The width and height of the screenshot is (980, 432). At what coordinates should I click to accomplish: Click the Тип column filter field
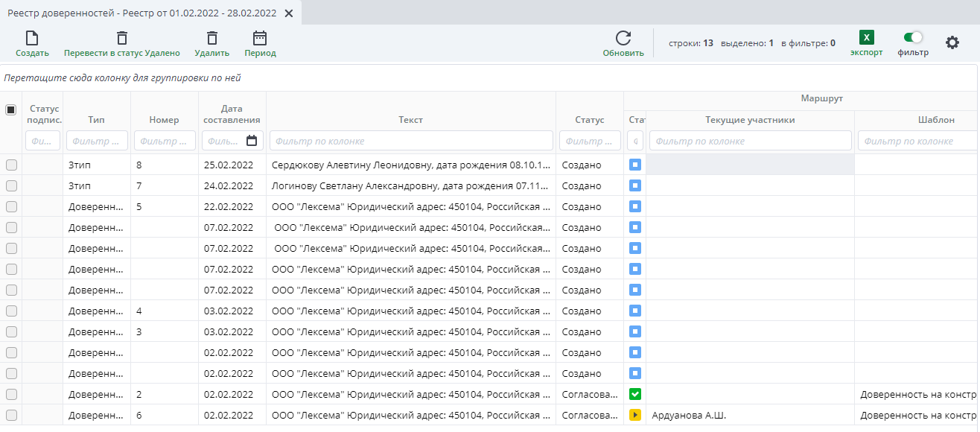coord(96,141)
